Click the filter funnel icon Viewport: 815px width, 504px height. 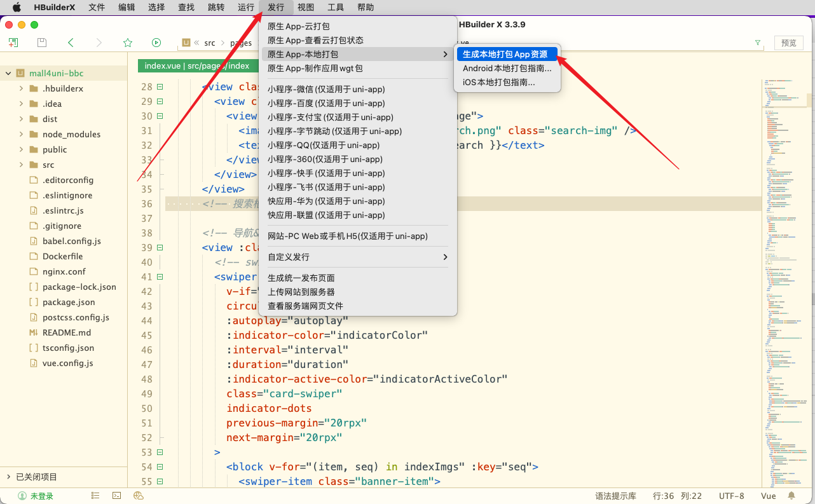[757, 43]
